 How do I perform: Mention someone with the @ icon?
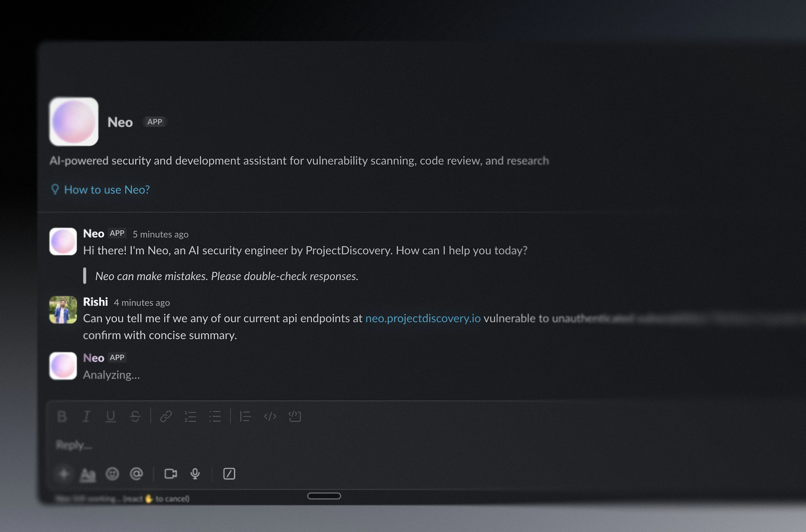click(x=136, y=474)
